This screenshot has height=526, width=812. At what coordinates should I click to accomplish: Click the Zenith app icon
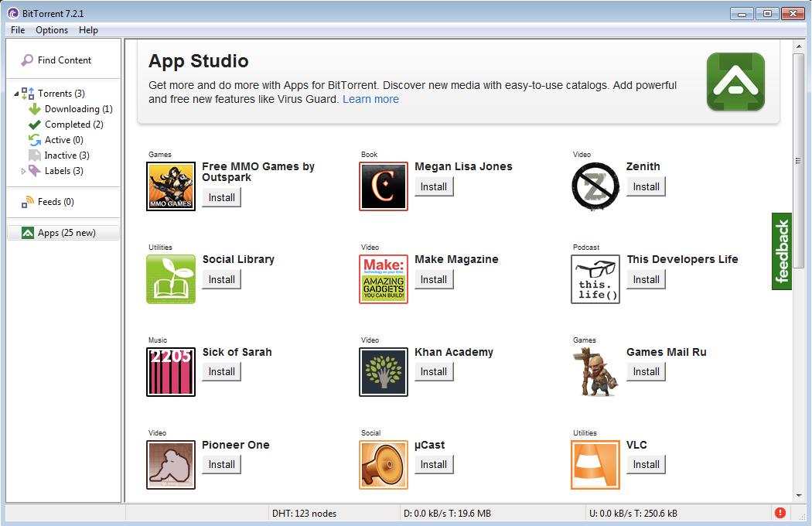pos(595,186)
